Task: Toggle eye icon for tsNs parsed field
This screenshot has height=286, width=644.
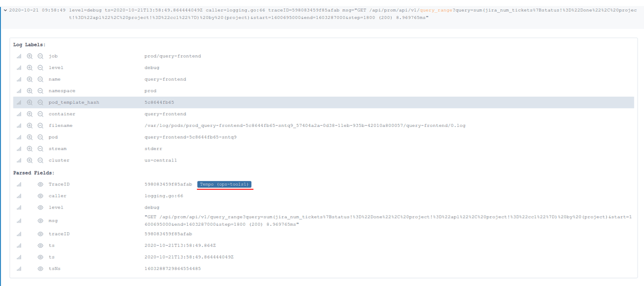Action: coord(40,268)
